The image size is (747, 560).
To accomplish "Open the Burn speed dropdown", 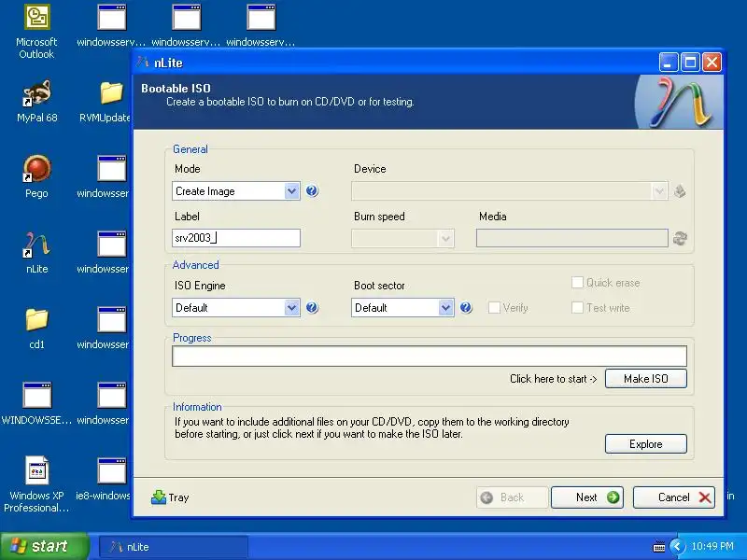I will (x=402, y=238).
